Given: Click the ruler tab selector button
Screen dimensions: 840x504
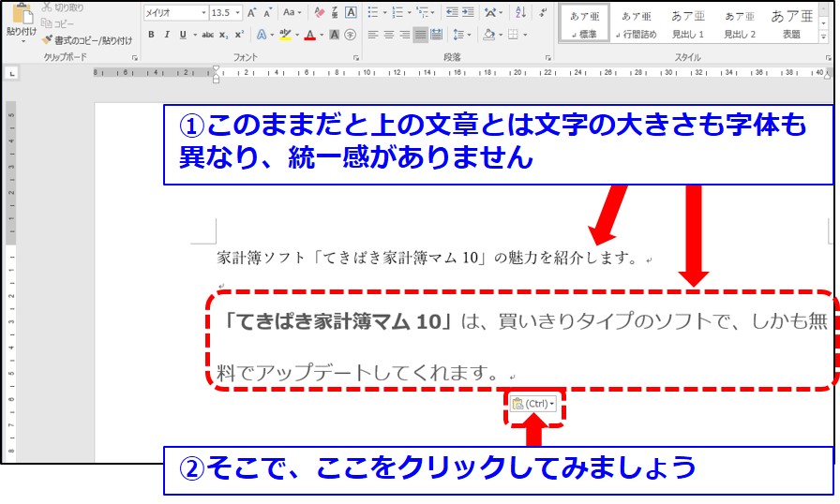Looking at the screenshot, I should coord(12,73).
